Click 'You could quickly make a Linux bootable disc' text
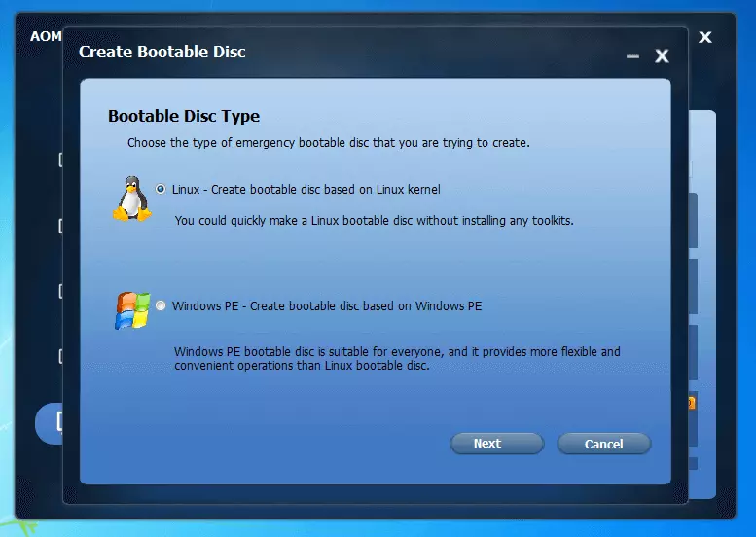 coord(294,220)
